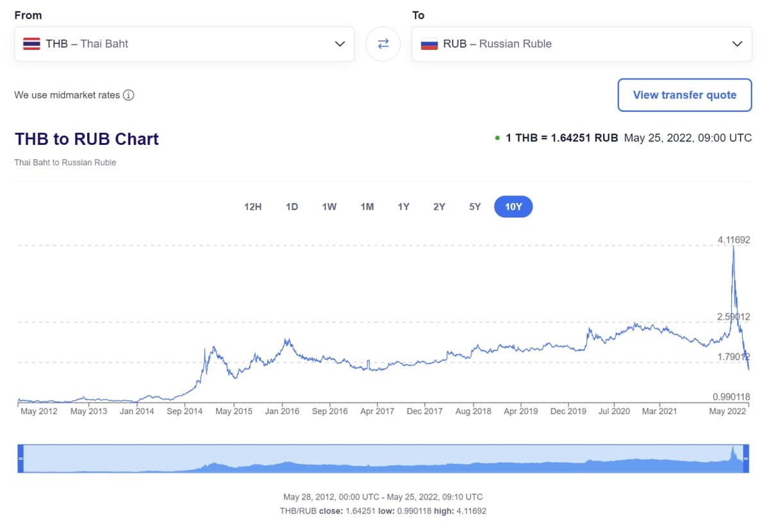The width and height of the screenshot is (769, 532).
Task: Select the 12H time range
Action: point(252,206)
